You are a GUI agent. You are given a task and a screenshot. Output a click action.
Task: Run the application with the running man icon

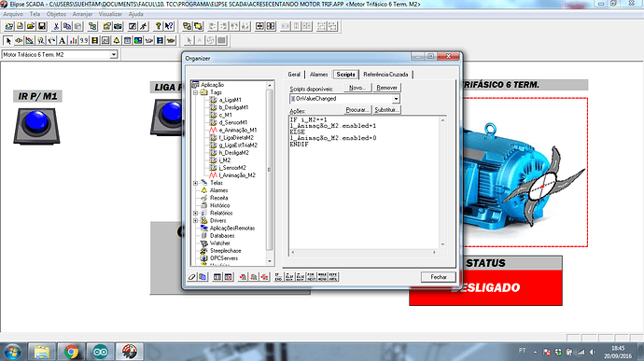[143, 27]
